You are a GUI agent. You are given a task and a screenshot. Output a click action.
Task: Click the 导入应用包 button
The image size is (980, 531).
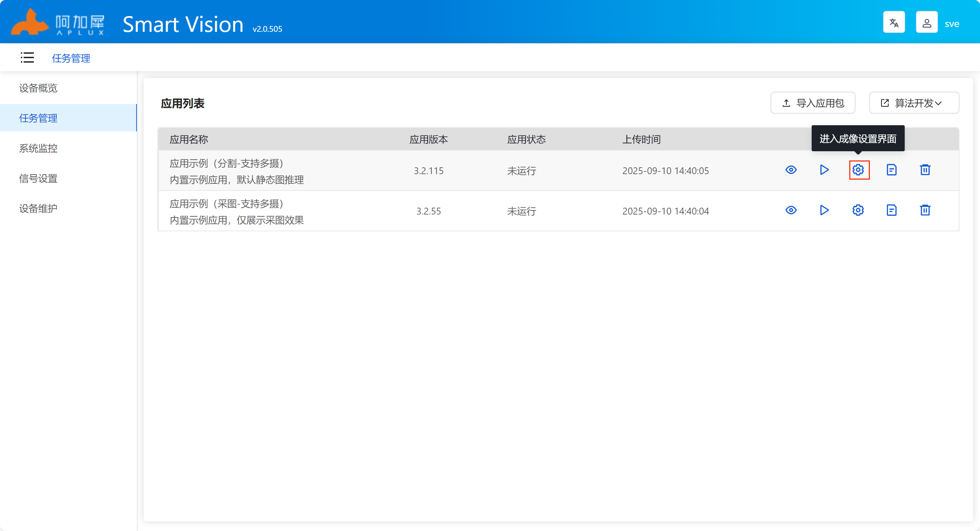tap(813, 103)
